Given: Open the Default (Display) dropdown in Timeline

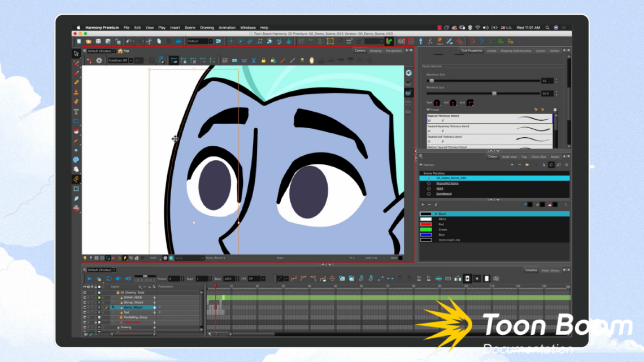Looking at the screenshot, I should coord(114,270).
